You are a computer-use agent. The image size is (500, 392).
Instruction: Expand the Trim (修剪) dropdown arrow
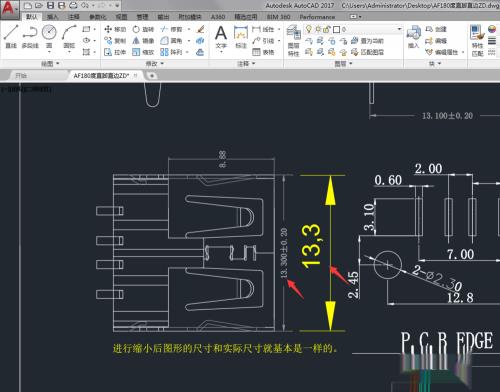189,29
